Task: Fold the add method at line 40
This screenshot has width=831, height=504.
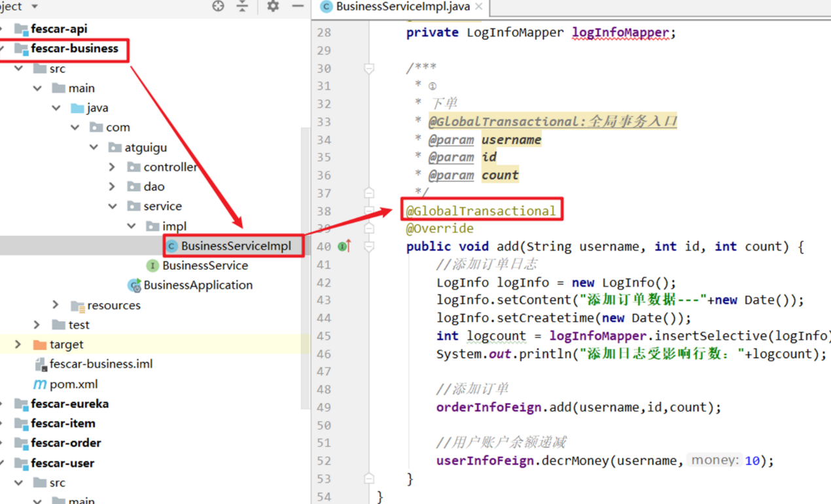Action: [x=369, y=246]
